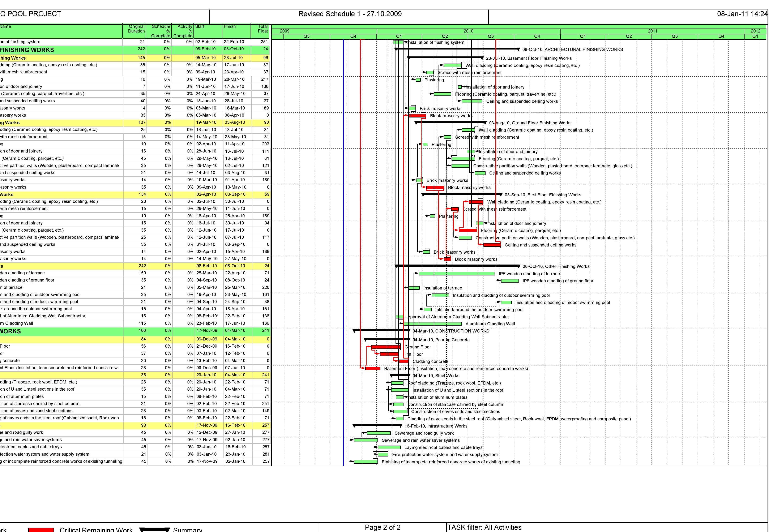Select the Q2 2010 timeline header
Screen dimensions: 773x532
pyautogui.click(x=445, y=37)
